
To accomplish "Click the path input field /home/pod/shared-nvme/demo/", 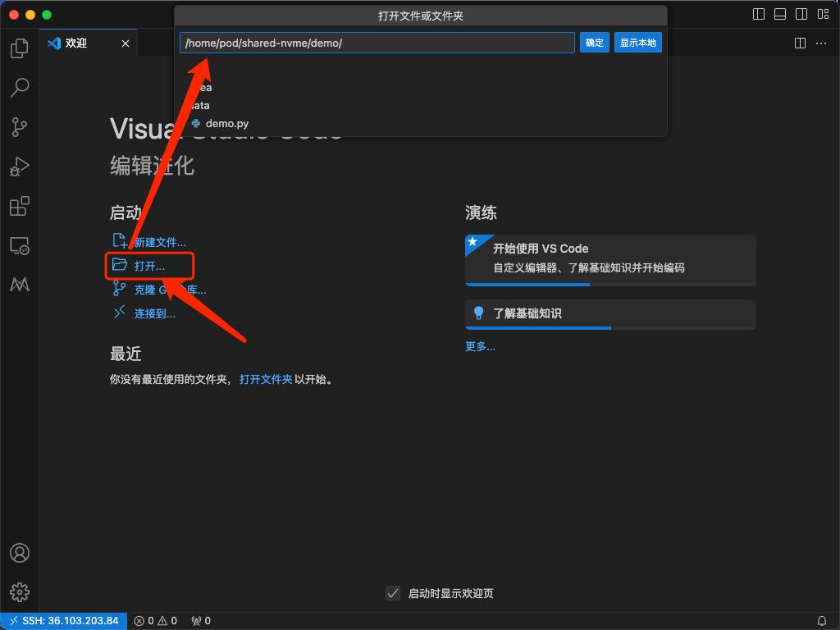I will [377, 43].
